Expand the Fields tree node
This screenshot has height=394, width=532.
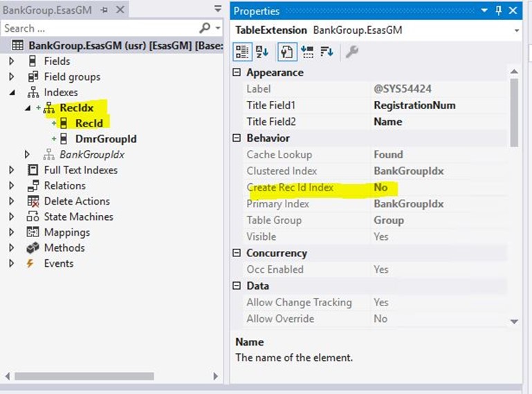[12, 62]
